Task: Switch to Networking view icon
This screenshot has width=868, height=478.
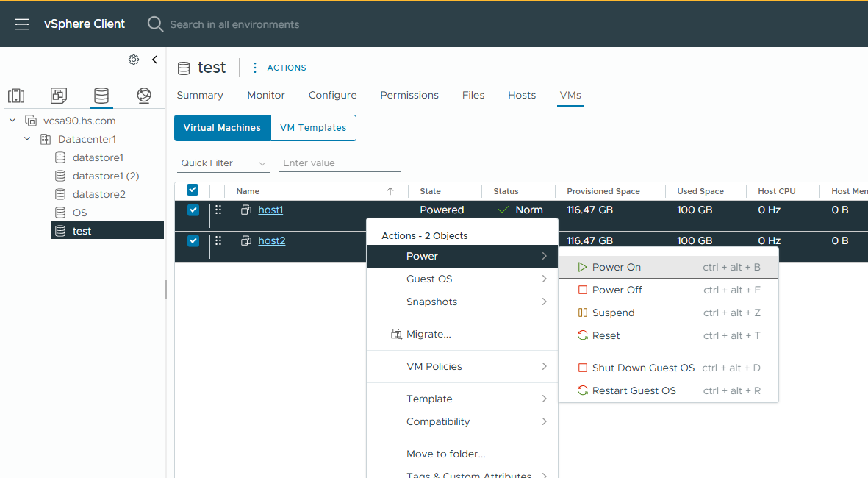Action: 144,96
